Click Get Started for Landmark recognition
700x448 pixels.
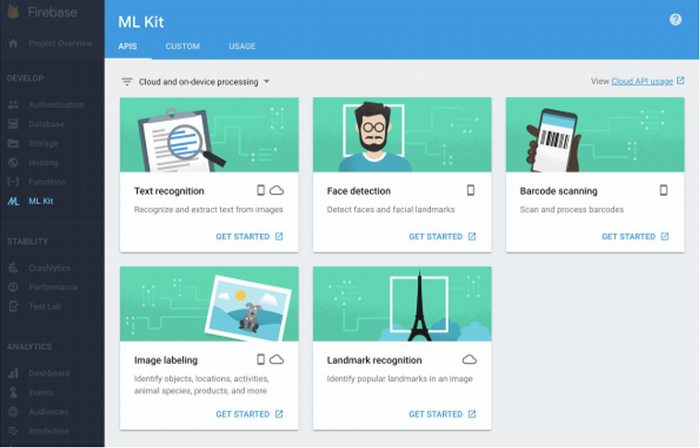442,414
